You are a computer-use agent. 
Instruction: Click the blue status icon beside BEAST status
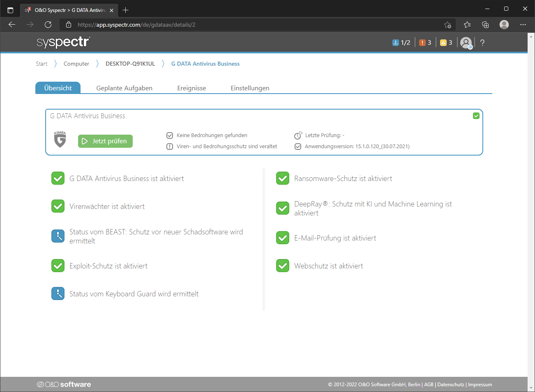pyautogui.click(x=58, y=236)
